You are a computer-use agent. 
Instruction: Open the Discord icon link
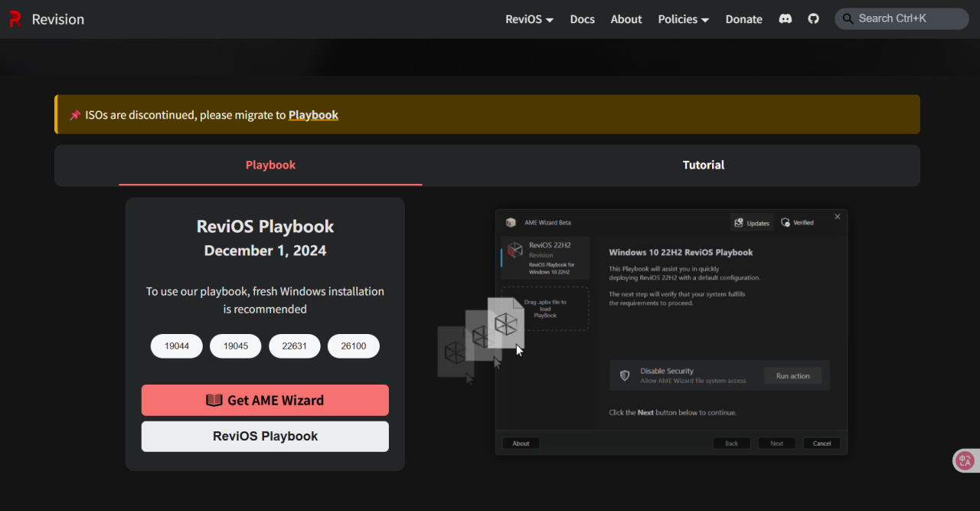[x=786, y=18]
